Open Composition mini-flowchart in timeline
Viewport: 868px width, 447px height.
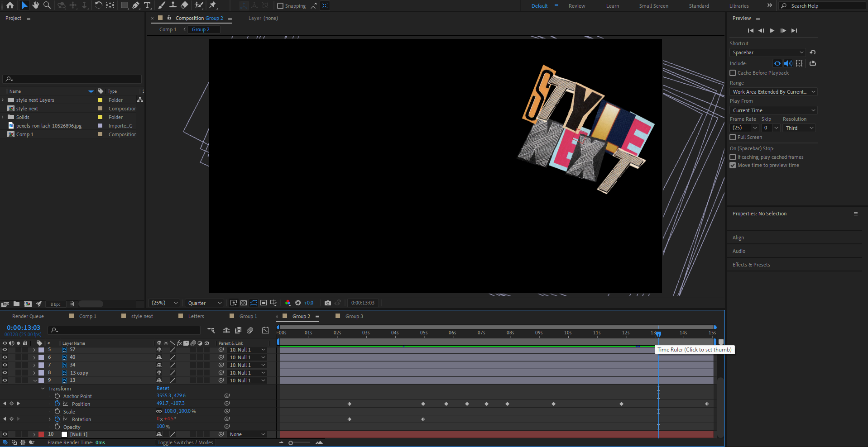point(211,330)
